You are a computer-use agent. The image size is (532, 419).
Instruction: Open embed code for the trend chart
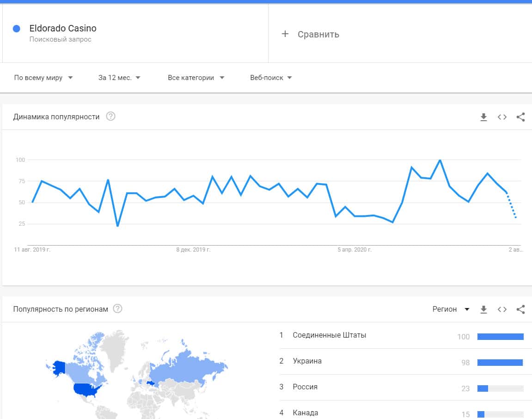[502, 117]
